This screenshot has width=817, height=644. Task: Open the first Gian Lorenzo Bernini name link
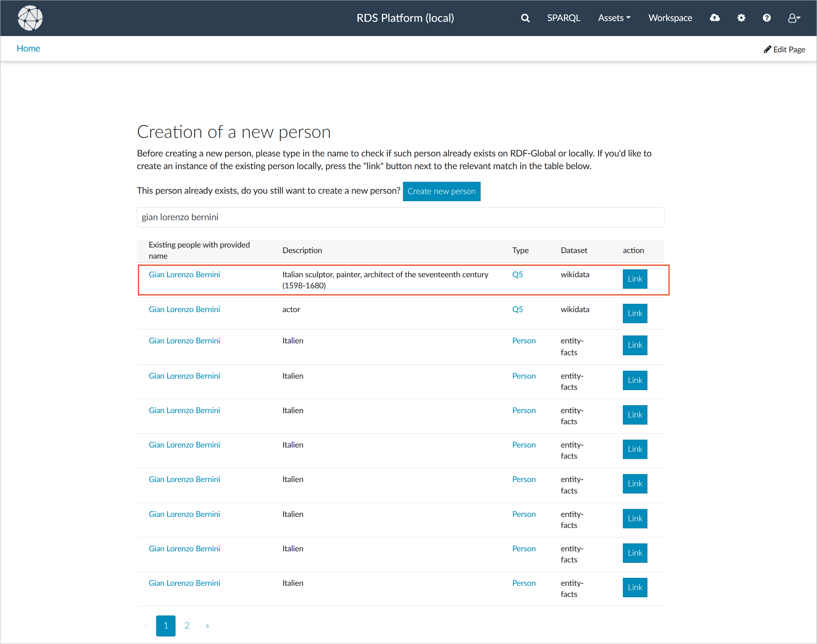184,274
